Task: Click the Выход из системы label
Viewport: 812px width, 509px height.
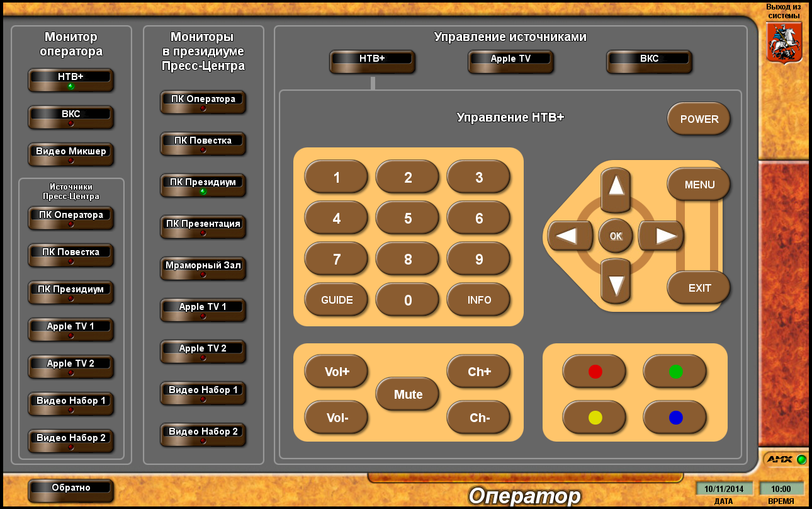Action: 784,11
